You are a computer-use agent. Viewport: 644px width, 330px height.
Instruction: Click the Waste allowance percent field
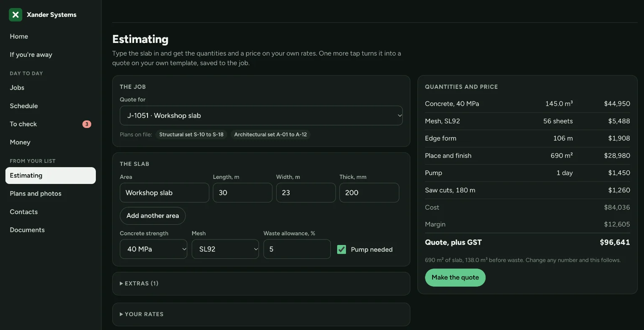coord(297,249)
